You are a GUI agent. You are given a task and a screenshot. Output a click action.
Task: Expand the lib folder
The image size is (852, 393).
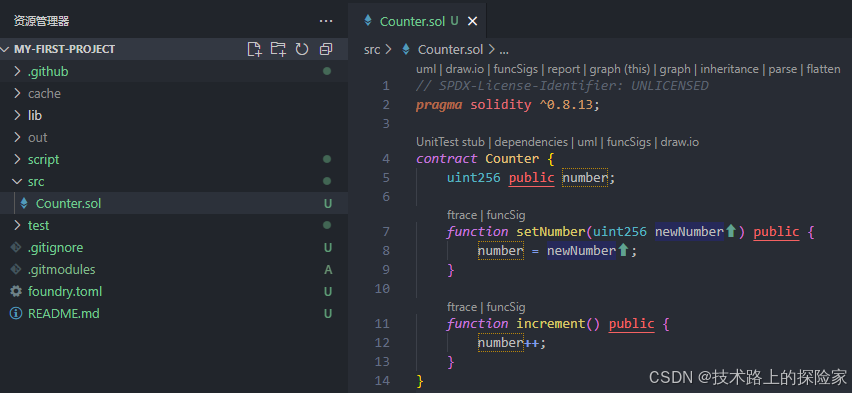(17, 115)
